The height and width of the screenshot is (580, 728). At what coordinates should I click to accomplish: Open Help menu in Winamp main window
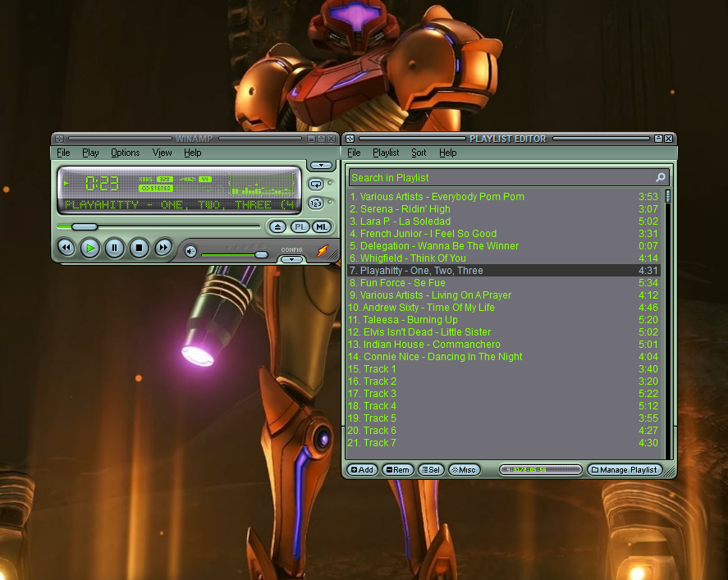coord(193,153)
